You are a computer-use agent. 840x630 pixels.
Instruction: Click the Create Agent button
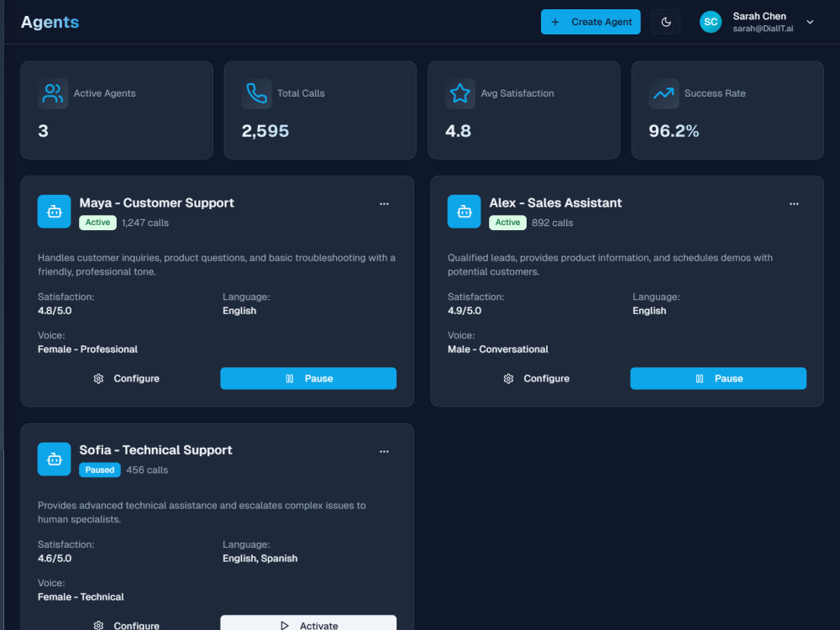coord(591,22)
